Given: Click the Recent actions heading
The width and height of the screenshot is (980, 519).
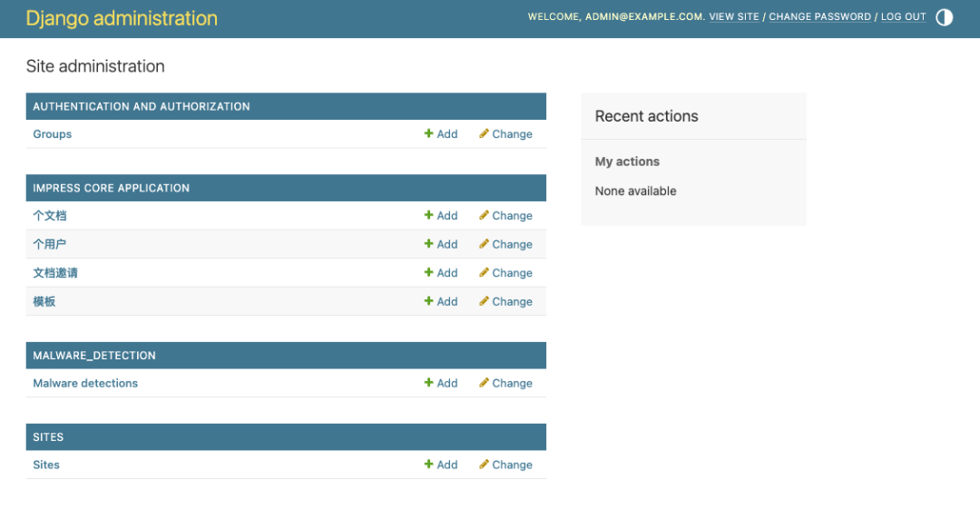Looking at the screenshot, I should (646, 116).
